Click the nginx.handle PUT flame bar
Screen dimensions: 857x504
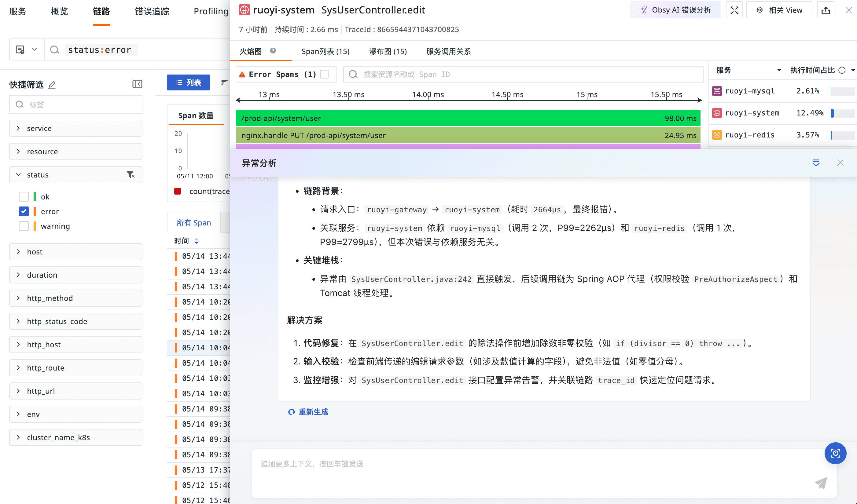(468, 135)
